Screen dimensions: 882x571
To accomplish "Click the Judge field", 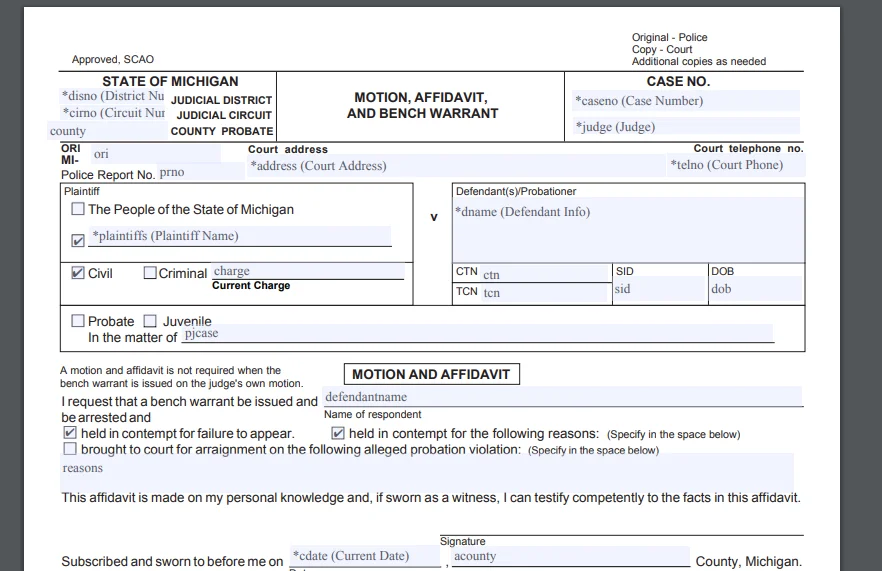I will pos(686,126).
